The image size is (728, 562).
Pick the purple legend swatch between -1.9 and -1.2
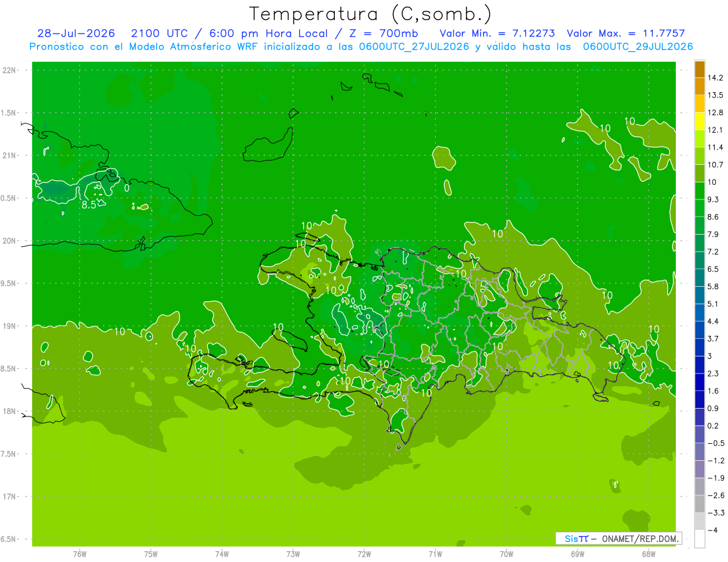point(699,469)
